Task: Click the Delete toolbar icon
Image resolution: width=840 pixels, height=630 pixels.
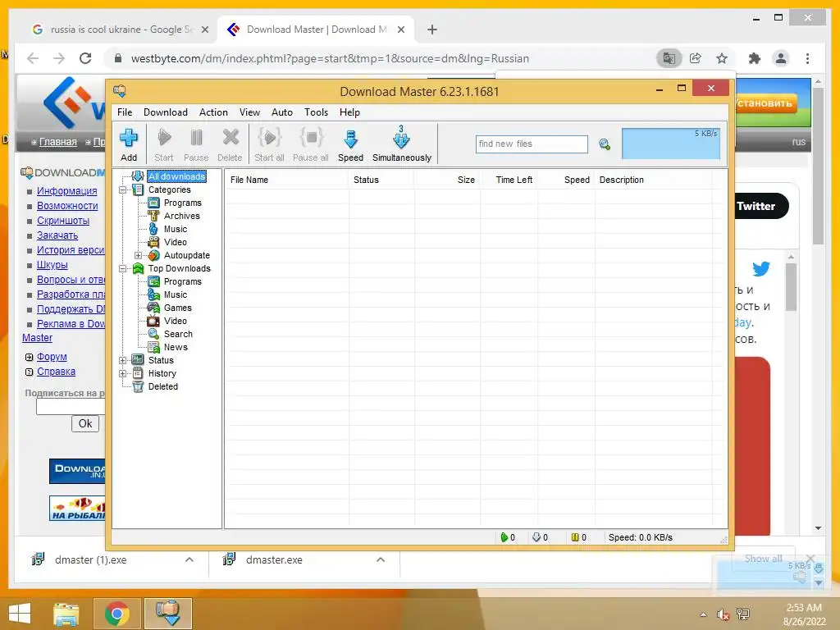Action: (x=230, y=144)
